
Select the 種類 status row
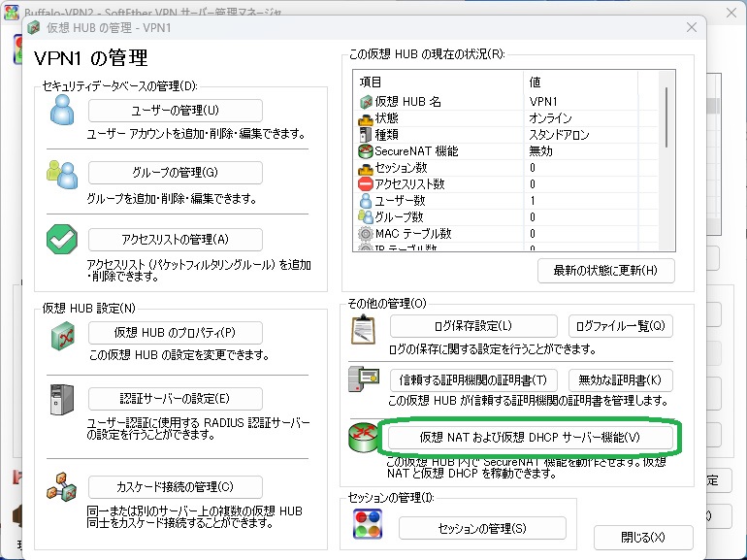pos(505,135)
